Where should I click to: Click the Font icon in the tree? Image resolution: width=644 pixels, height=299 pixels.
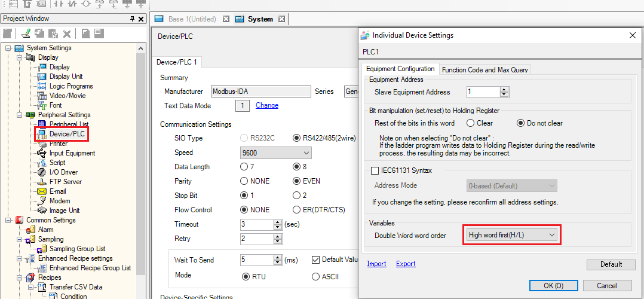[x=42, y=105]
